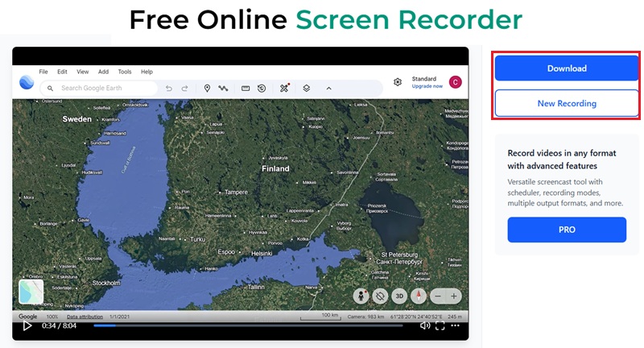Open the historical imagery clock tool

click(262, 89)
